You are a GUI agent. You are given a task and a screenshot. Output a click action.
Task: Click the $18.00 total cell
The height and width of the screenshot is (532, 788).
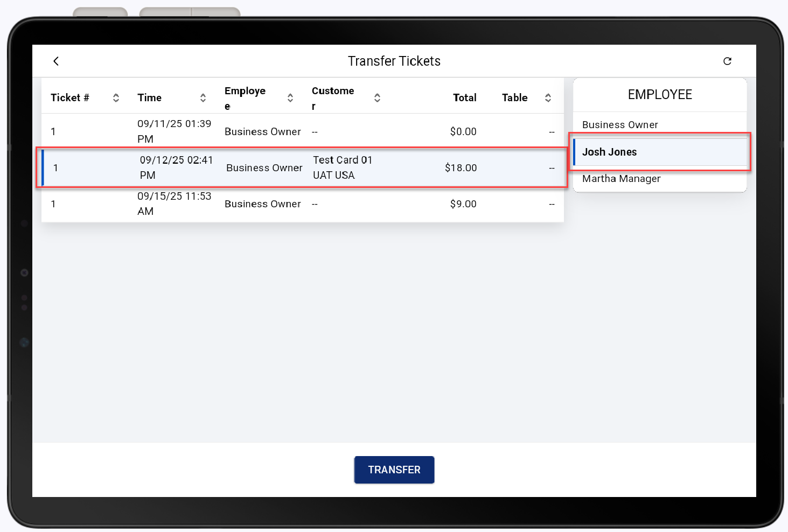(461, 167)
